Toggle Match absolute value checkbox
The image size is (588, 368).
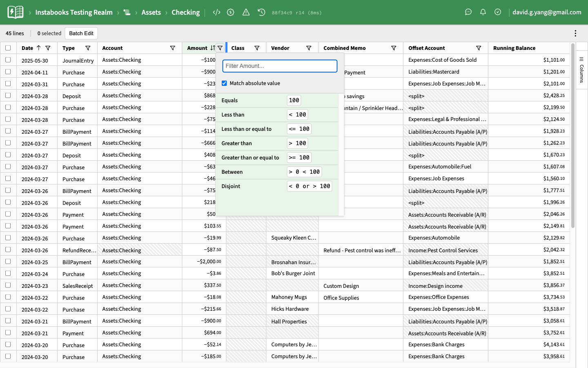click(x=224, y=83)
